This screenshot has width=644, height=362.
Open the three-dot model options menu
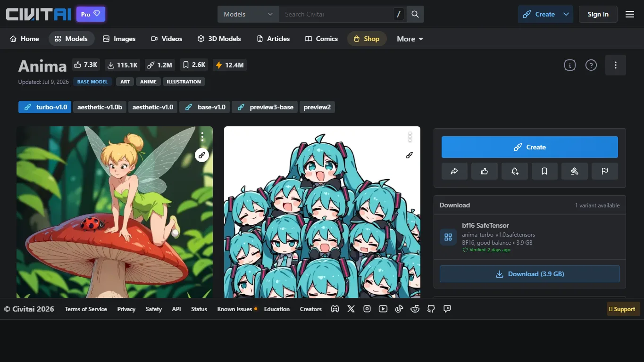point(615,65)
